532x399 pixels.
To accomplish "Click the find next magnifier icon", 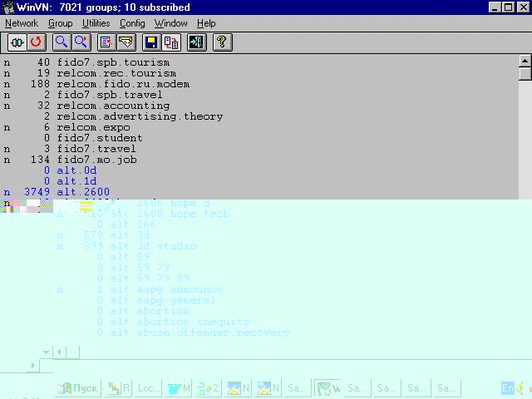I will tap(81, 42).
